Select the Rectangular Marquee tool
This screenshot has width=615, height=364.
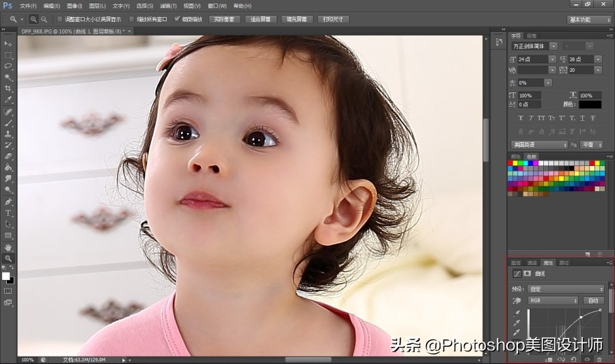[8, 55]
